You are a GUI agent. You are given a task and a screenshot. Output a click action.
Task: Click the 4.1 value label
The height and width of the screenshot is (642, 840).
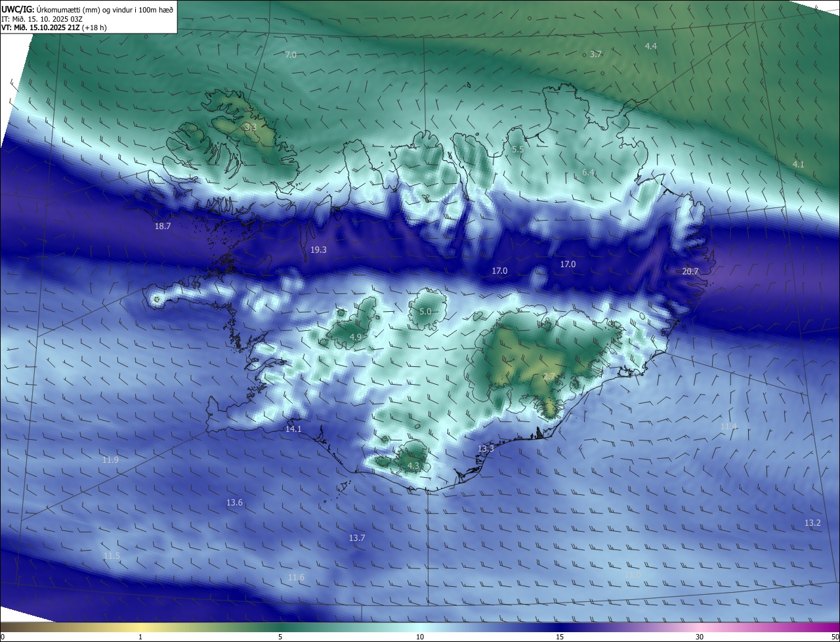tap(799, 164)
